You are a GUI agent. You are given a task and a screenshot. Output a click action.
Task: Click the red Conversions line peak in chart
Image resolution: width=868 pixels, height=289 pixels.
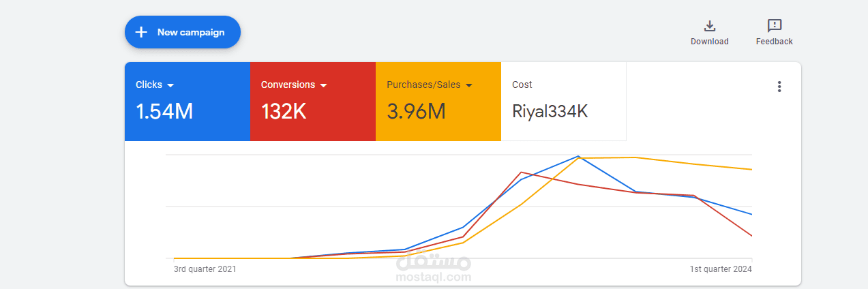tap(521, 172)
